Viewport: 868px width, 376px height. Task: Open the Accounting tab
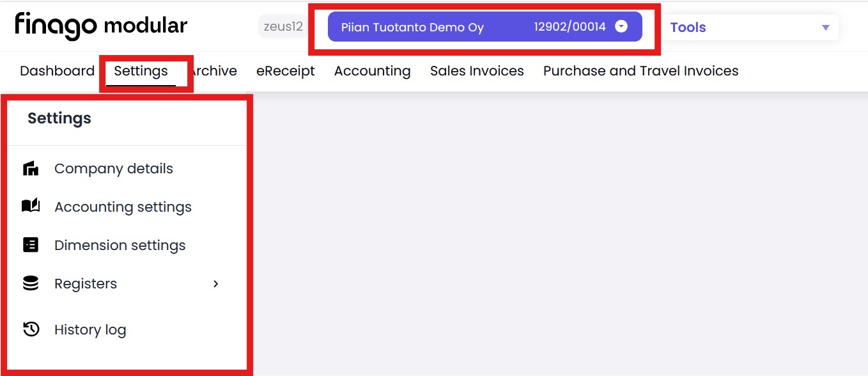[x=372, y=71]
